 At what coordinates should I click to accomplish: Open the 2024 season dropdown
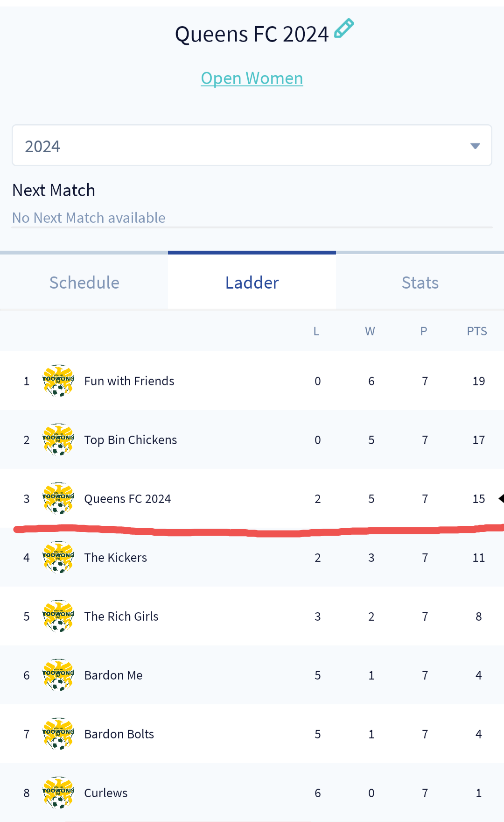click(252, 146)
